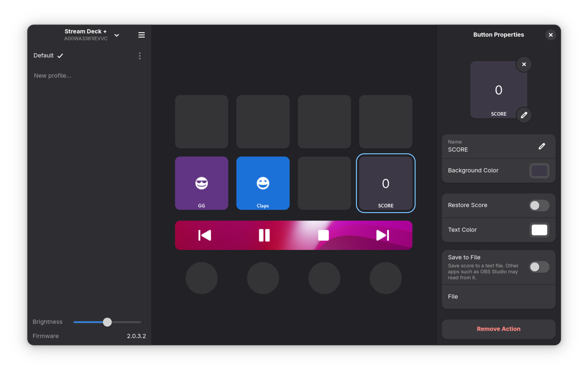Click the next track icon on touchscreen
Screen dimensions: 588x375
(x=382, y=235)
